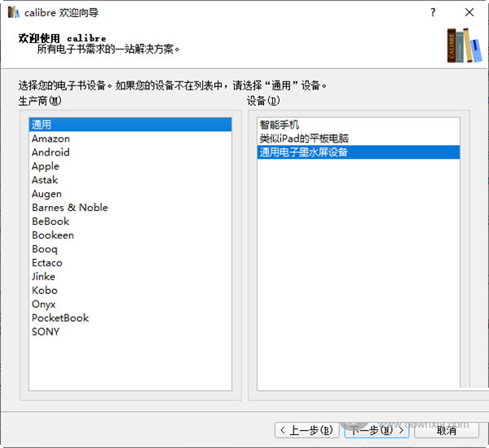Select 通用 in the manufacturer list
Screen dimensions: 489x448
click(x=42, y=125)
